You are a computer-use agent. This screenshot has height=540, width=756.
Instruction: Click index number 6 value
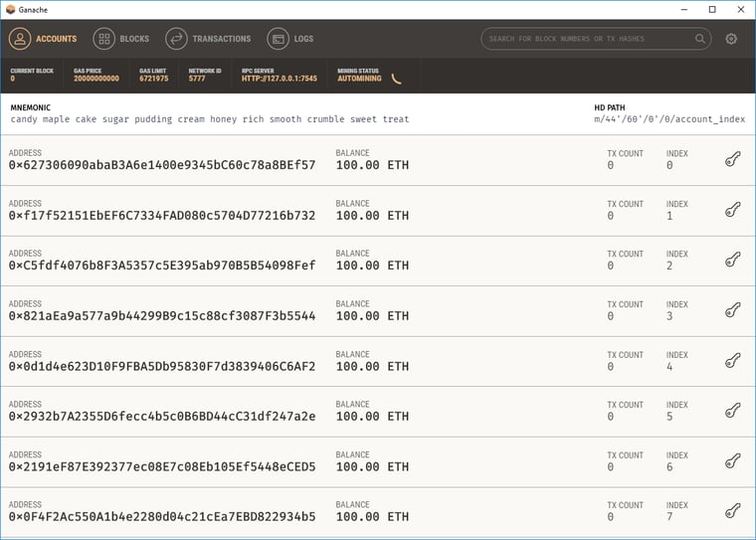click(x=669, y=466)
